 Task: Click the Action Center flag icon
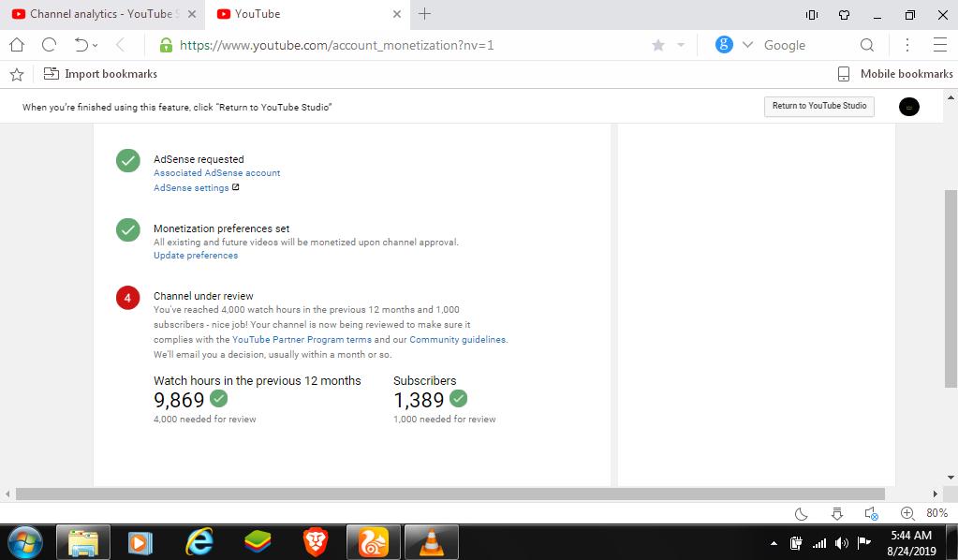pos(864,542)
